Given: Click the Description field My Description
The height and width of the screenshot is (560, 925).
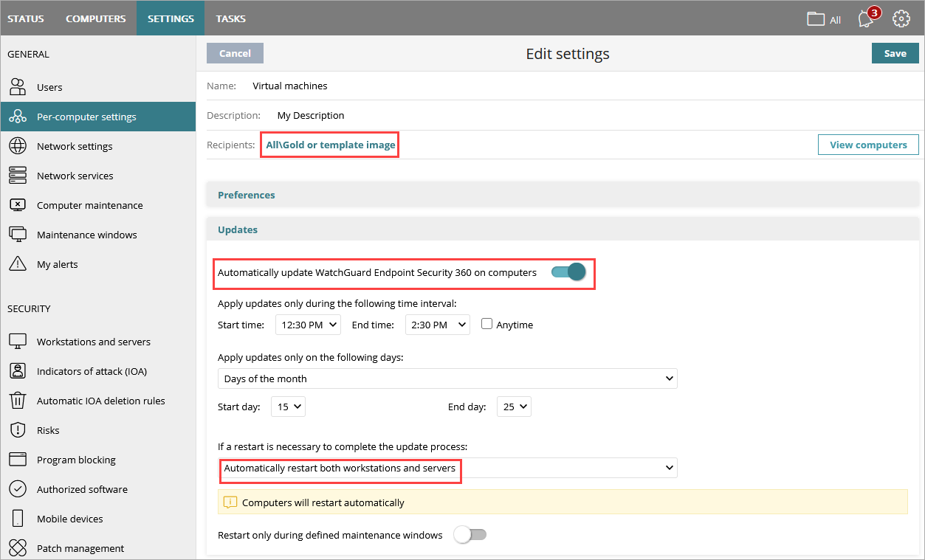Looking at the screenshot, I should (x=311, y=115).
